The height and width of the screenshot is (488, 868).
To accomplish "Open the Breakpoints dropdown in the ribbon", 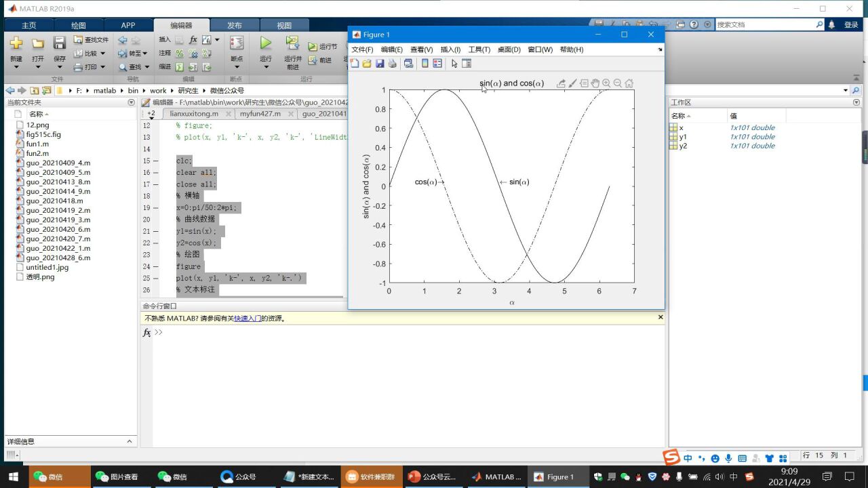I will pos(237,66).
